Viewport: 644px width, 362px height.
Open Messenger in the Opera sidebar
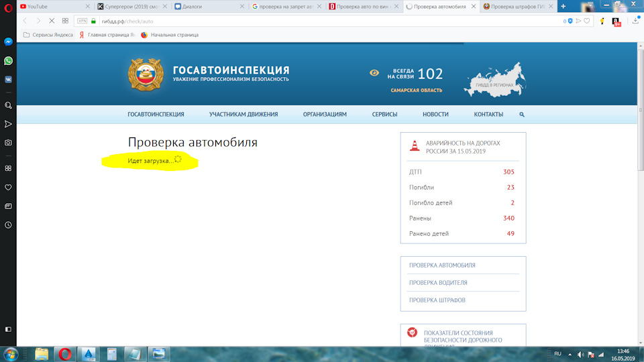8,41
